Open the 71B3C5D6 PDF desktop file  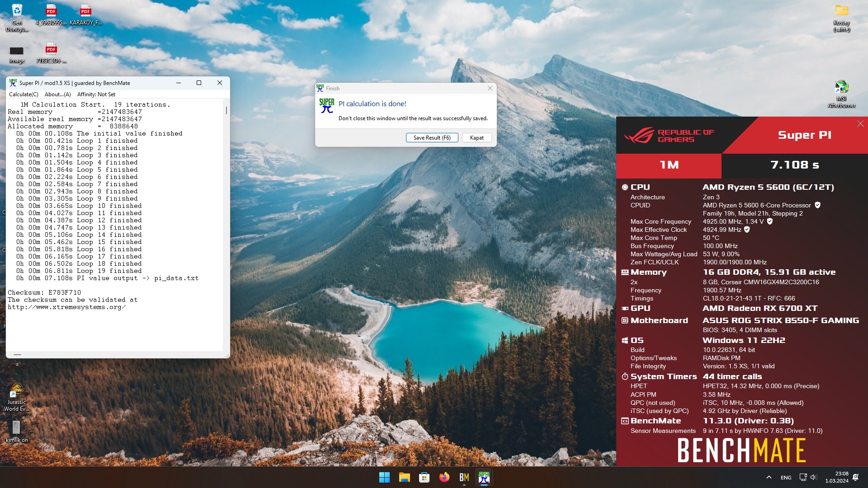click(x=51, y=53)
